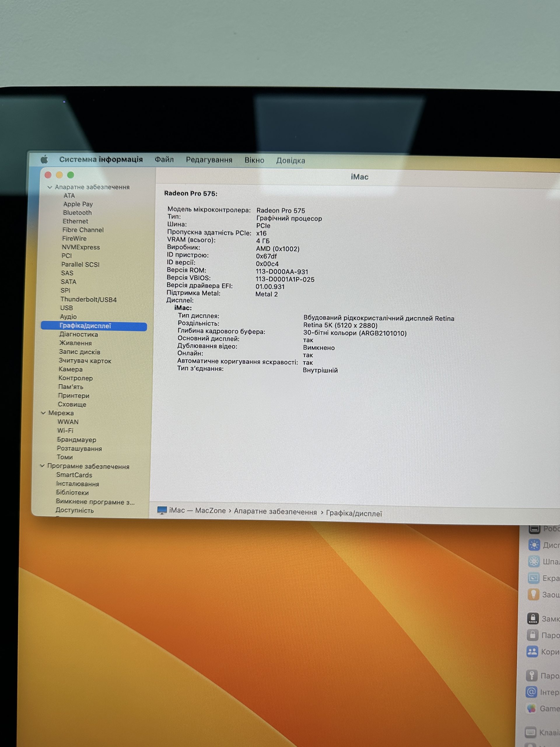
Task: Select Діагностика in the sidebar
Action: coord(79,334)
